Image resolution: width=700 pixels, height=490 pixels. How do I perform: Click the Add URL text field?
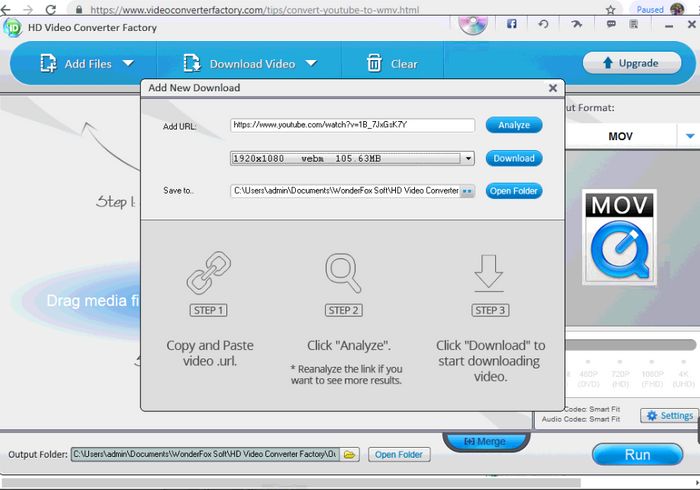pos(352,125)
